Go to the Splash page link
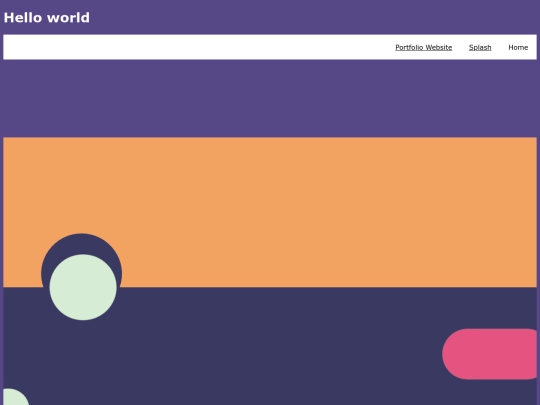 pyautogui.click(x=480, y=48)
